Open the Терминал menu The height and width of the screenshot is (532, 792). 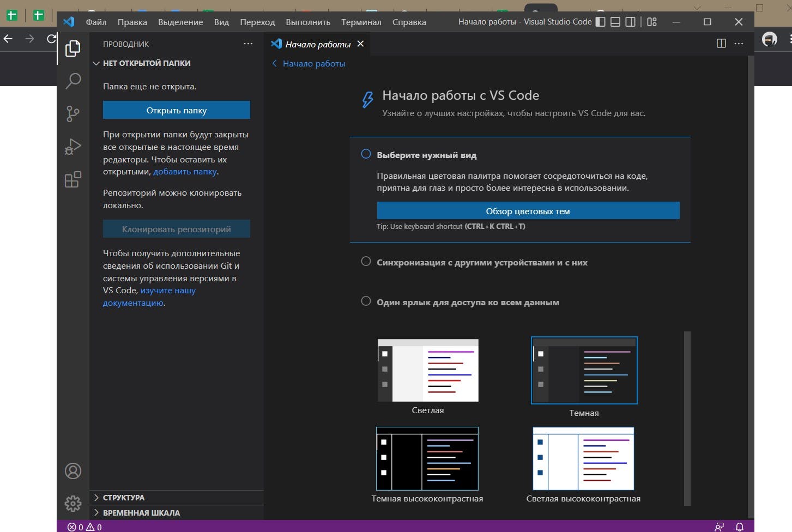coord(361,22)
